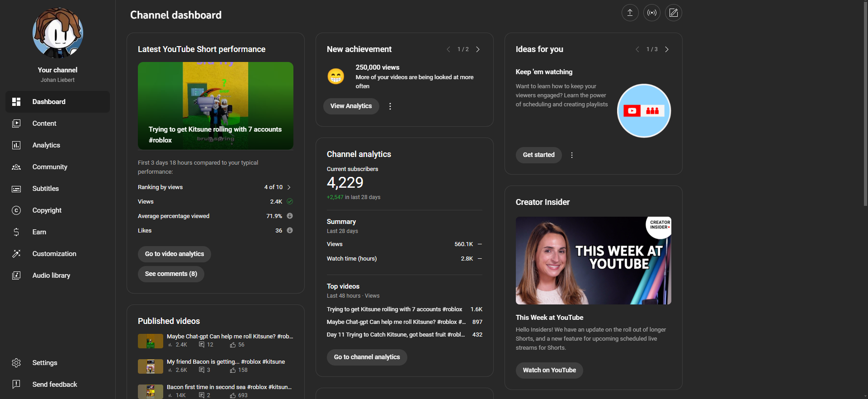The width and height of the screenshot is (868, 399).
Task: Click the '250,000 views' achievement heading
Action: click(377, 67)
